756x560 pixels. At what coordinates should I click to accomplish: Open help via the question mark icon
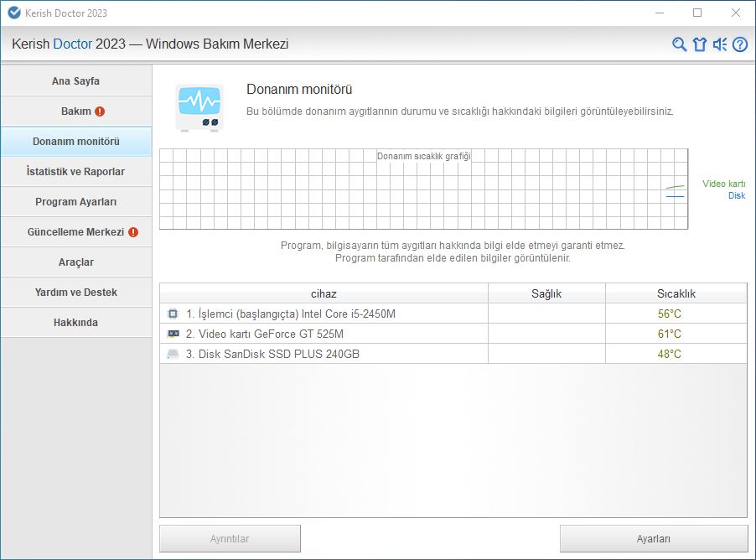coord(740,44)
